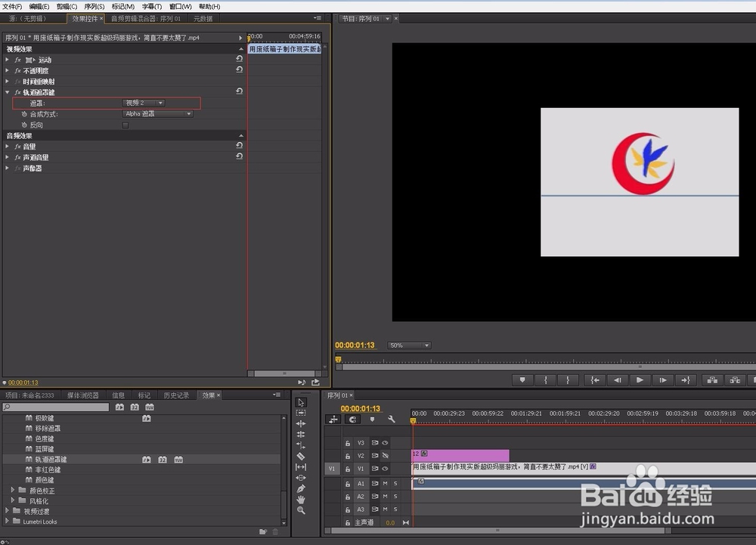Step back one frame

pos(618,380)
